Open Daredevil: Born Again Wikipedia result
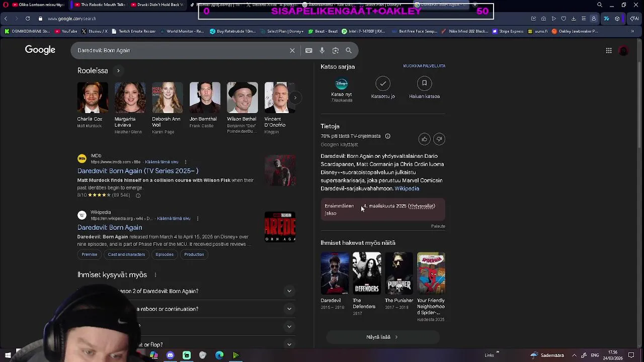 tap(110, 227)
